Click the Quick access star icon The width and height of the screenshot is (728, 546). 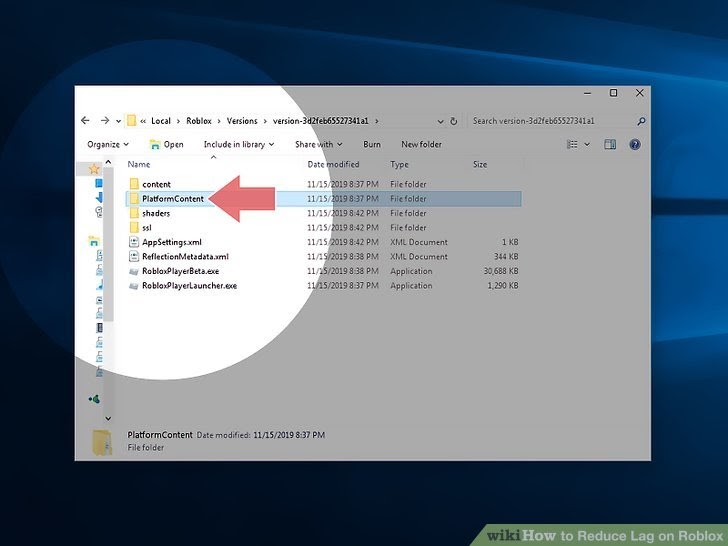pos(94,169)
